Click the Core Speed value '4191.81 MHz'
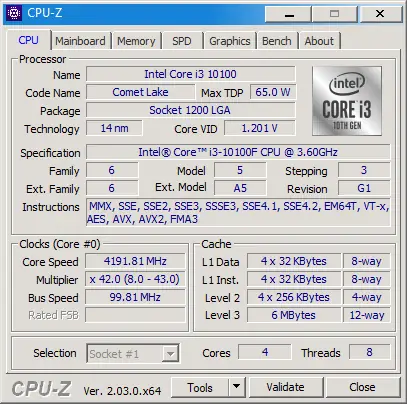The height and width of the screenshot is (404, 407). (135, 261)
